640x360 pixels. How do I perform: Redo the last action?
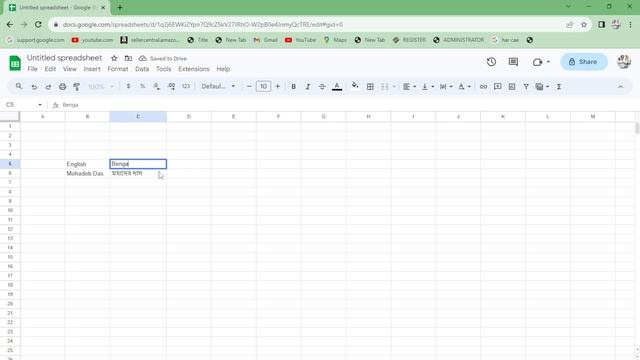pyautogui.click(x=48, y=87)
